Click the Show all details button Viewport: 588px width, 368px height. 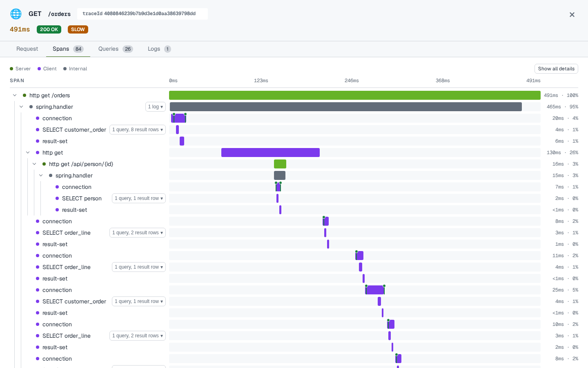[x=556, y=69]
